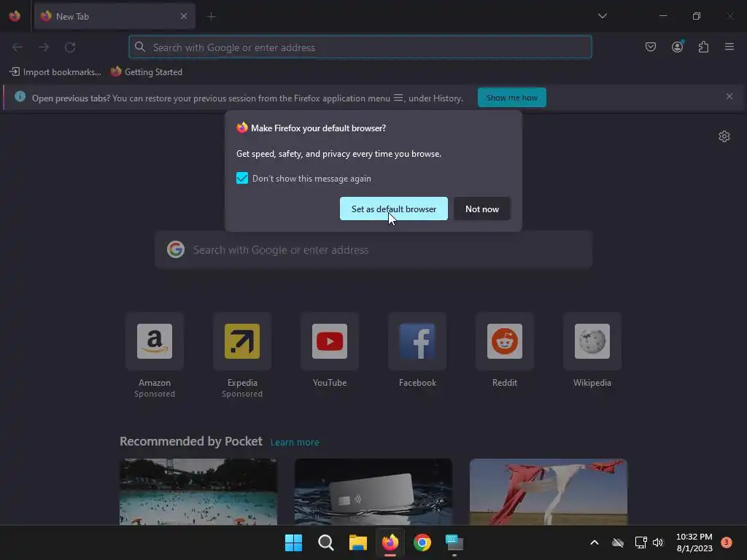Open the Windows Start menu

293,542
